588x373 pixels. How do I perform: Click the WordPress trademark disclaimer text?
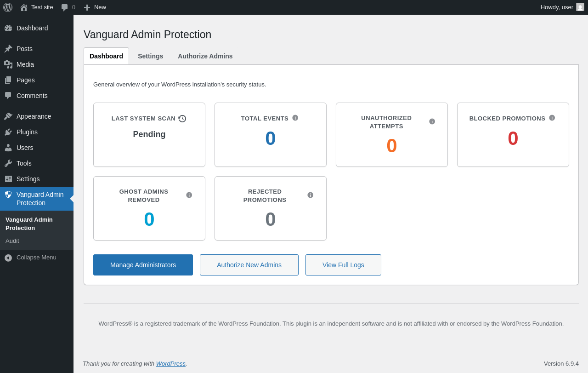pos(331,324)
